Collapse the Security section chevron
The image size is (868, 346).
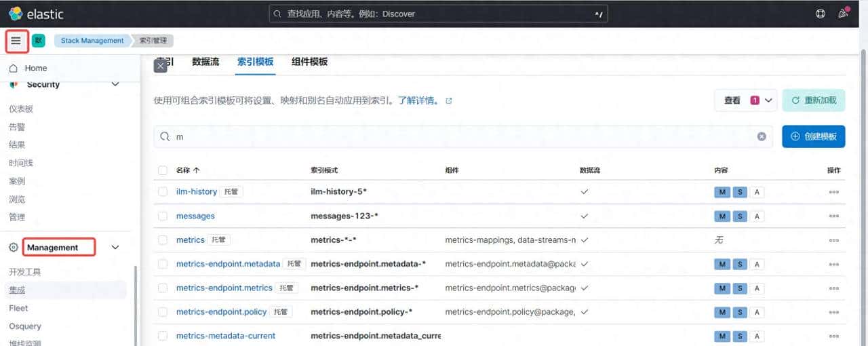pyautogui.click(x=115, y=84)
